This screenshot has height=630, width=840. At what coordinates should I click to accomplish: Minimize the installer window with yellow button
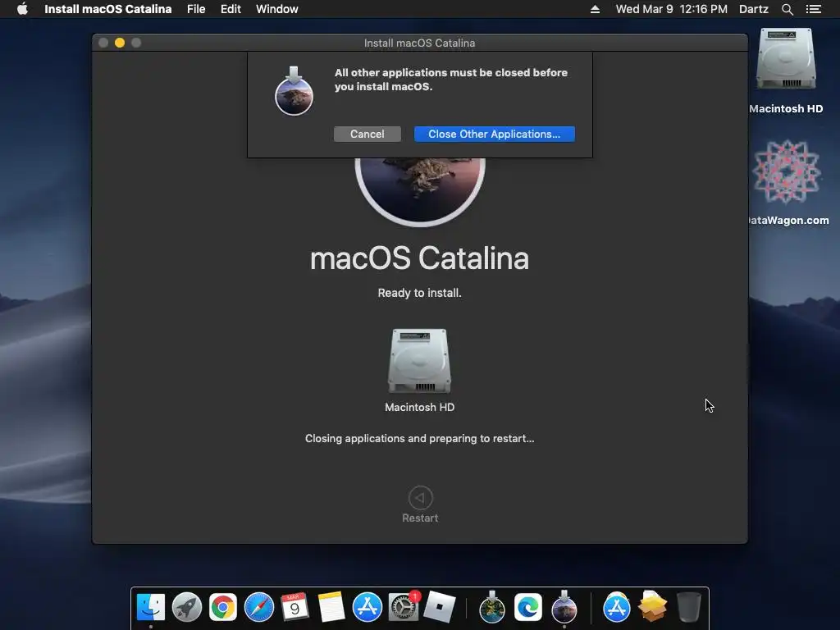[x=120, y=43]
